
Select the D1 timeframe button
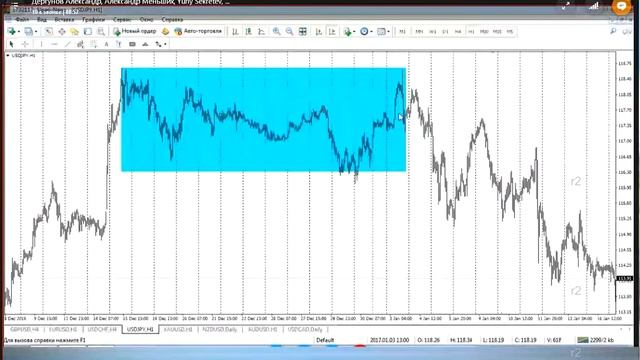[445, 31]
